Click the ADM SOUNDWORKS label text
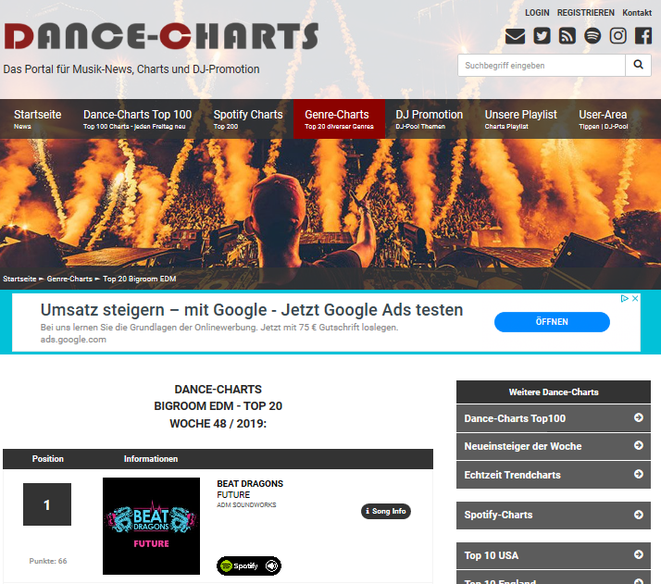This screenshot has height=584, width=661. tap(247, 505)
